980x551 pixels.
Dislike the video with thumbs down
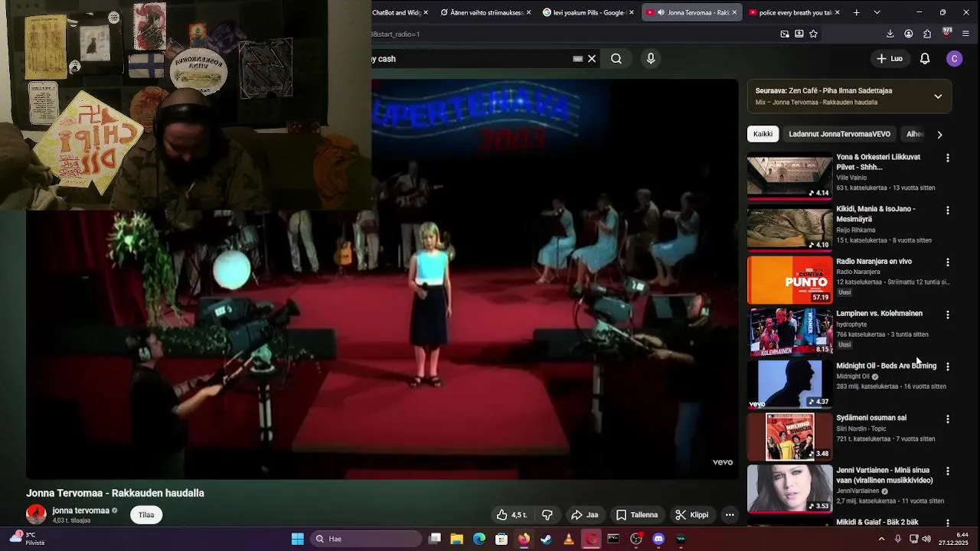[547, 515]
